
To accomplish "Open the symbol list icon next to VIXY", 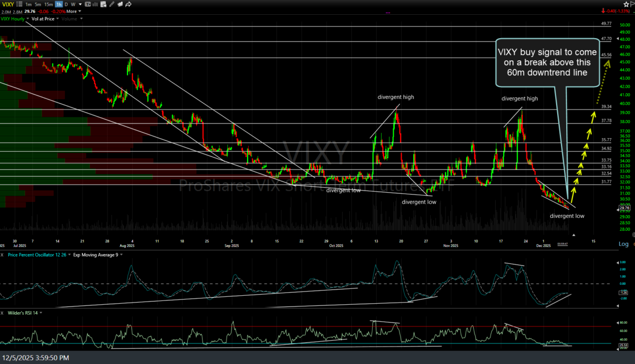I will [19, 4].
